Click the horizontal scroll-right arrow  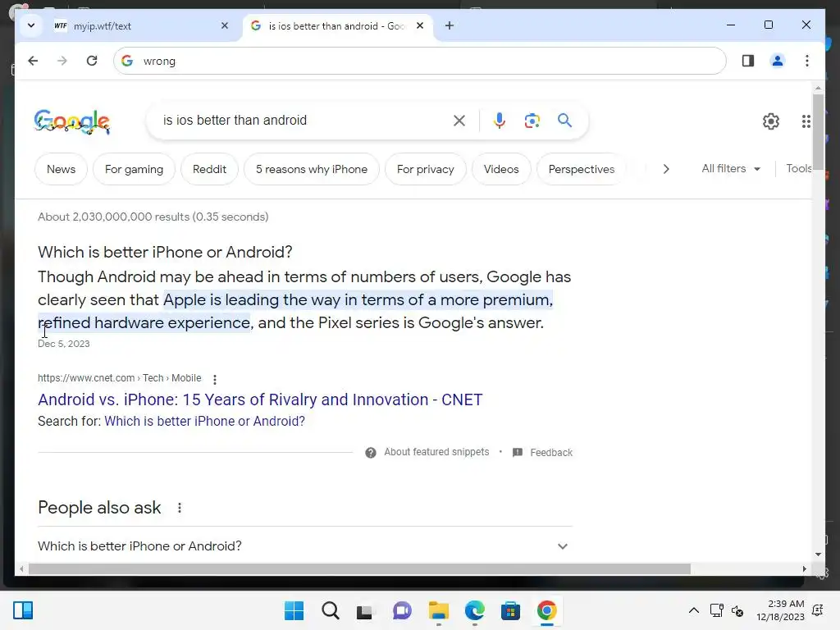804,569
